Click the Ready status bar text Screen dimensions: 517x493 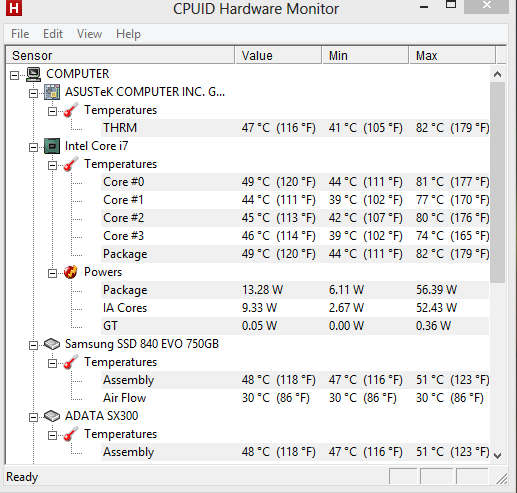[x=22, y=477]
